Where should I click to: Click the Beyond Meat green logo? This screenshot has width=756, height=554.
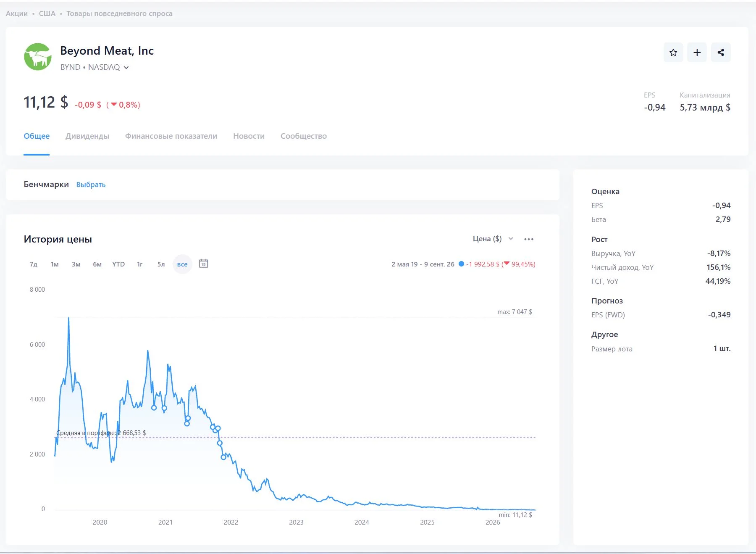pos(38,57)
